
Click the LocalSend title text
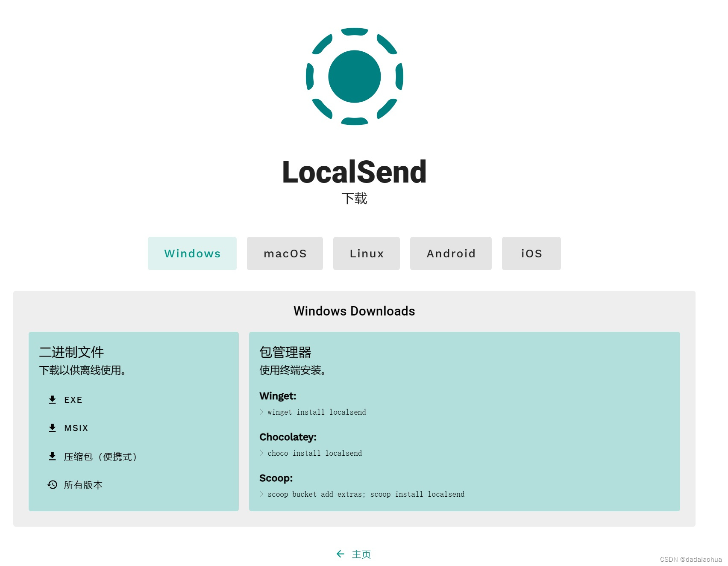point(354,172)
